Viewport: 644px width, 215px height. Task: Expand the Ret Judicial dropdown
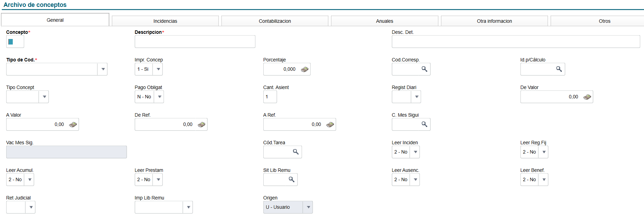31,207
